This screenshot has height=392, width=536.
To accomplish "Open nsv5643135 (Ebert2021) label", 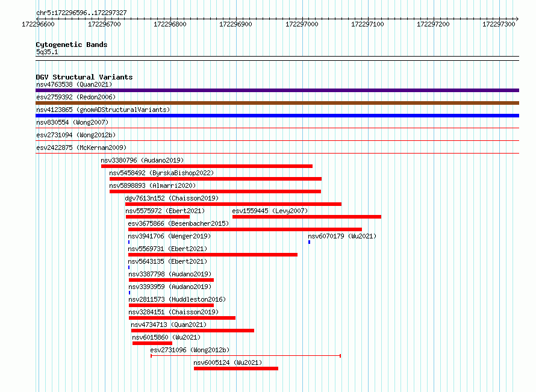I will coord(167,261).
